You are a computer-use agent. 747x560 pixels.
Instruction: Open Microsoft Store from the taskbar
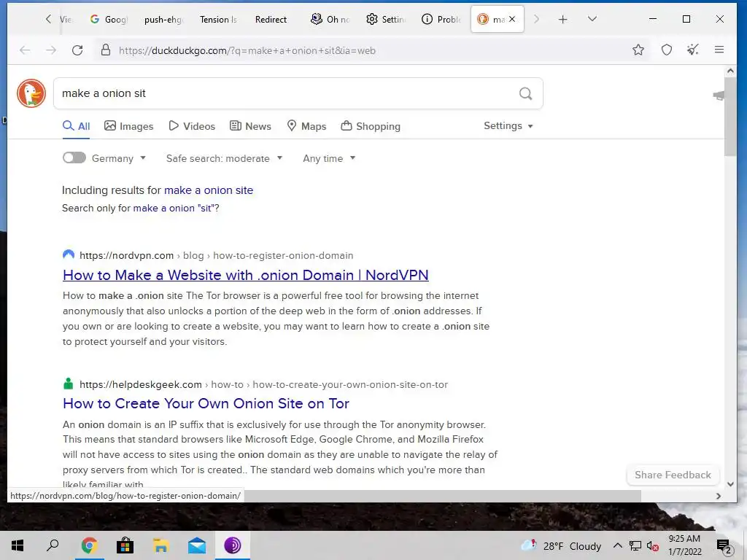(x=125, y=545)
